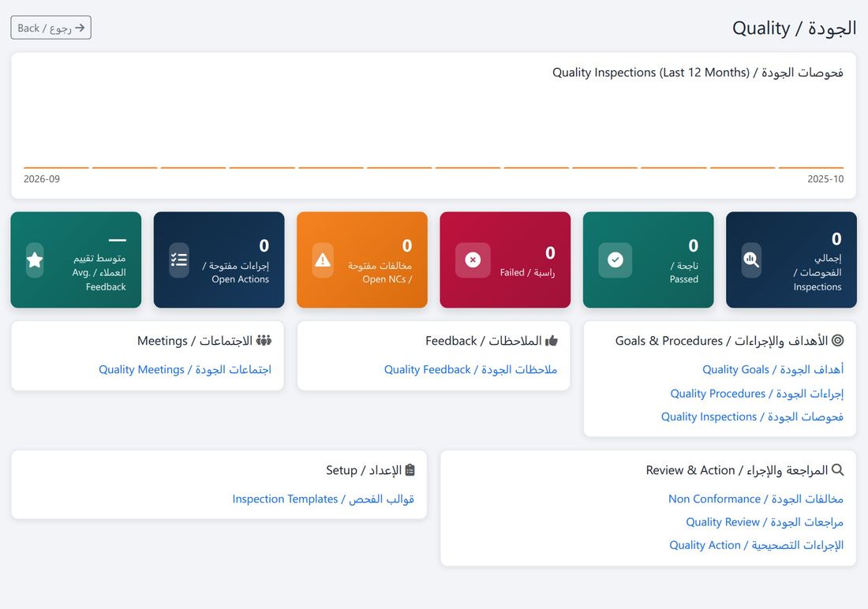The image size is (868, 609).
Task: Open the Quality Inspections link
Action: [x=752, y=417]
